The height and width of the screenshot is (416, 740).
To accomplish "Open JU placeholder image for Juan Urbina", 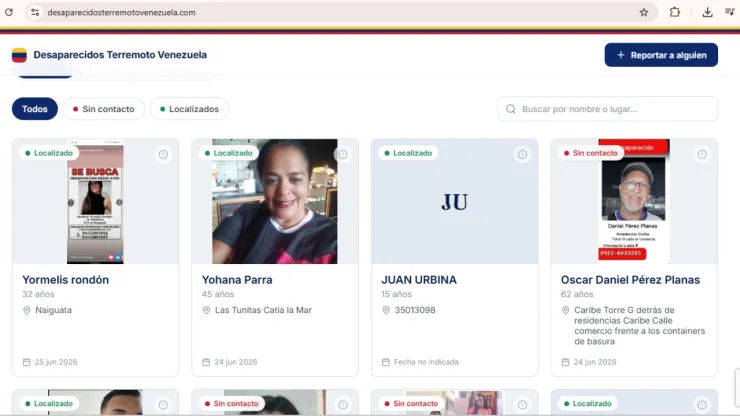I will click(x=454, y=202).
